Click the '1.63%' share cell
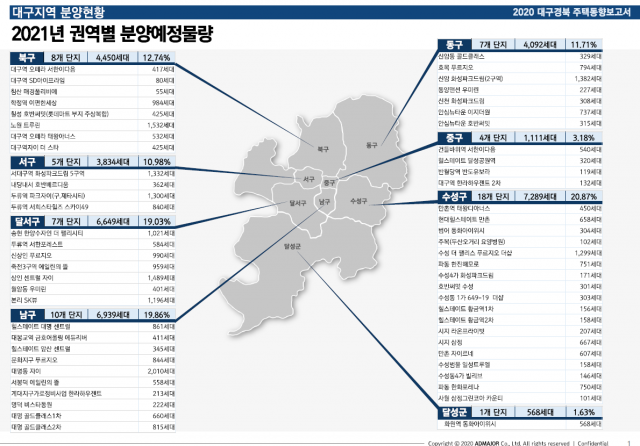This screenshot has height=446, width=640. tap(584, 412)
